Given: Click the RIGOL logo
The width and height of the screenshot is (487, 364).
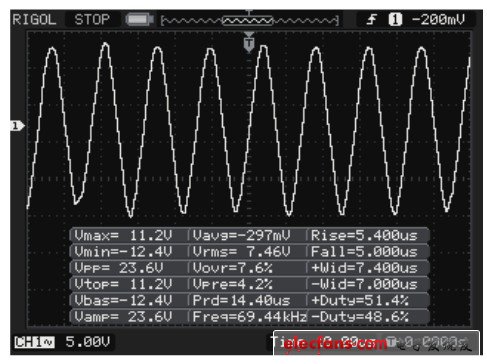Looking at the screenshot, I should pyautogui.click(x=34, y=20).
